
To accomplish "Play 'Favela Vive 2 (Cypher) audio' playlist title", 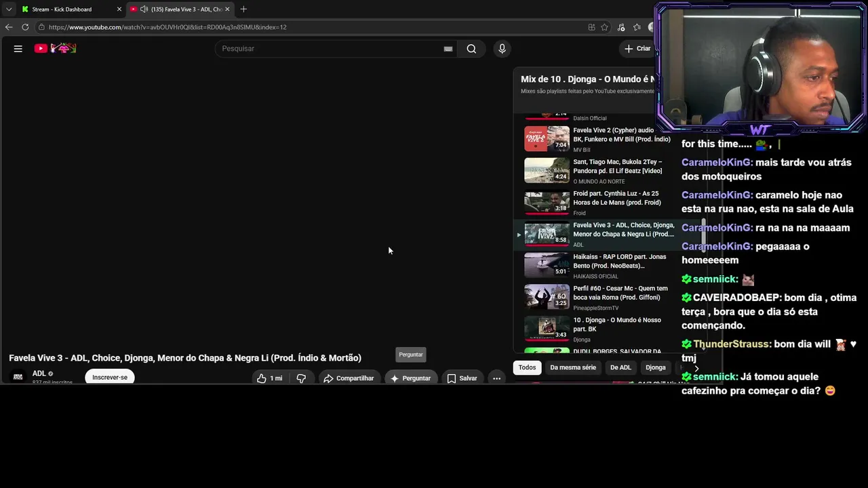I will pyautogui.click(x=622, y=135).
